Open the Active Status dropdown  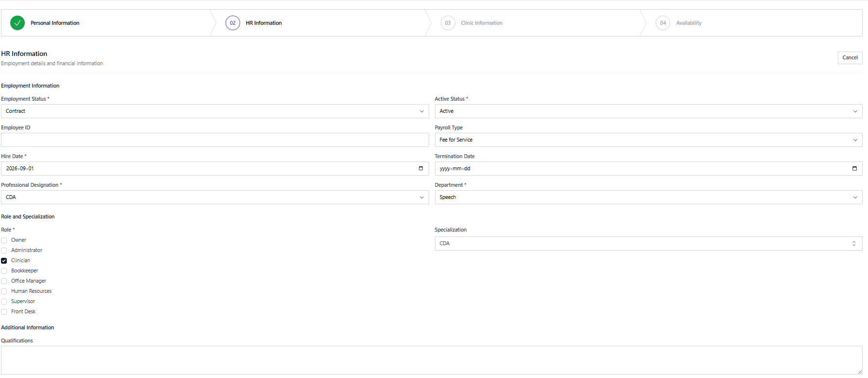click(648, 111)
